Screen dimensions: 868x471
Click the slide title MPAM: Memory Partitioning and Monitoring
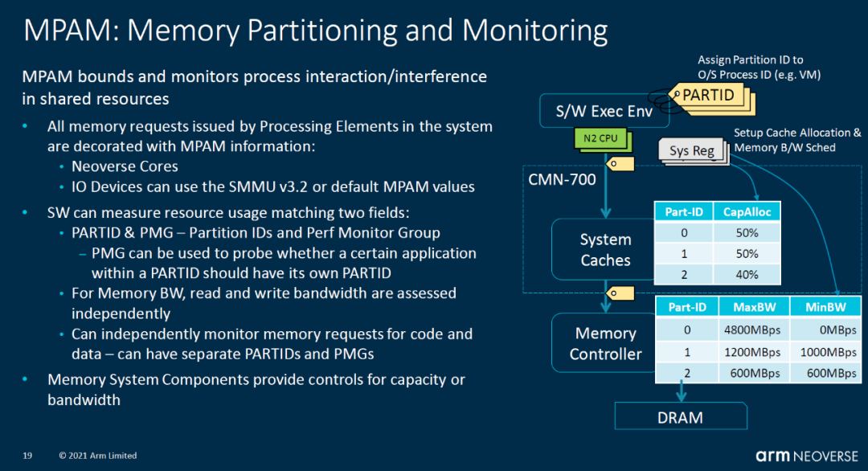(x=316, y=30)
